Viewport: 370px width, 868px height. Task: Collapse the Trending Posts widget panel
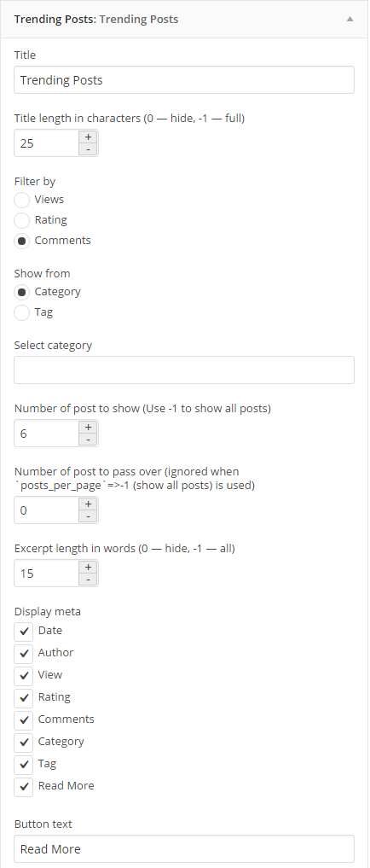point(350,19)
